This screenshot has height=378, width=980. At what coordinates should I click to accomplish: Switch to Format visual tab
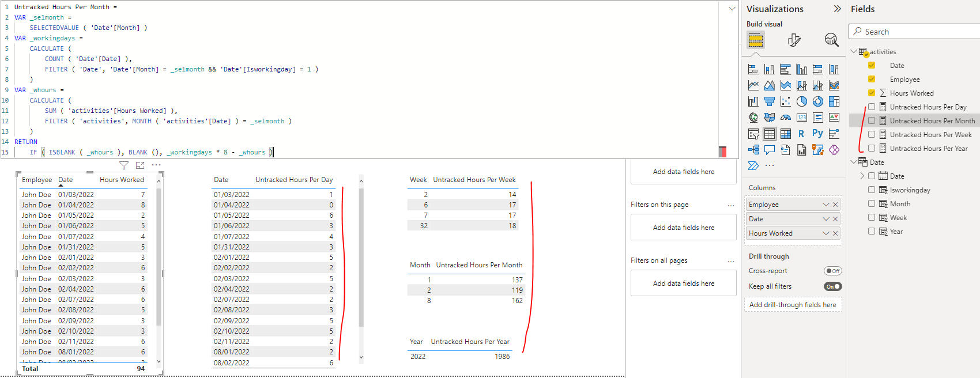point(794,40)
